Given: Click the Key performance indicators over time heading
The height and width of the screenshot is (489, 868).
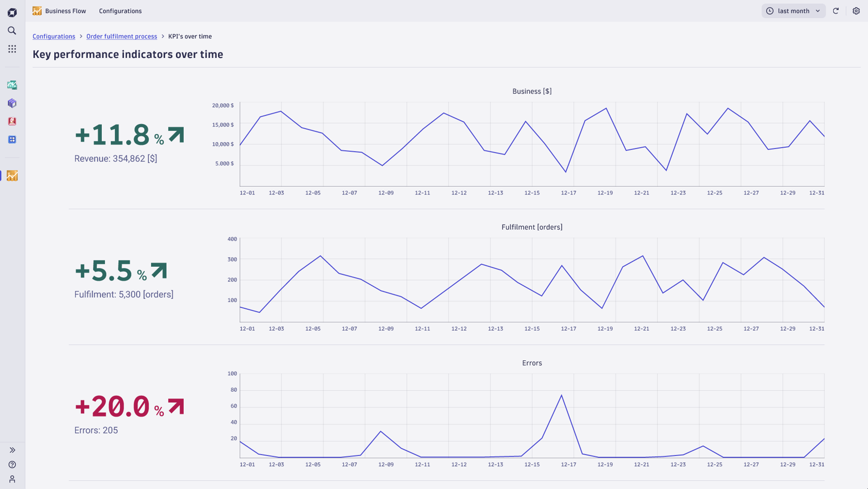Looking at the screenshot, I should (x=128, y=54).
